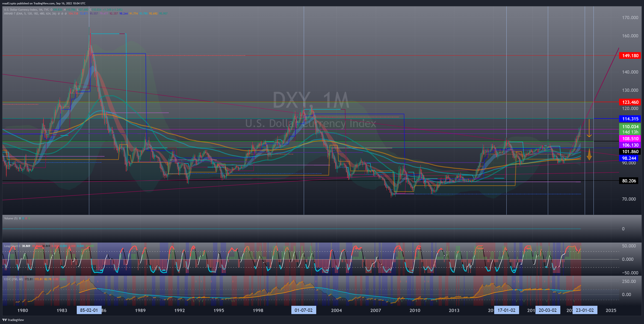Select the 20-03-02 date marker

(547, 310)
